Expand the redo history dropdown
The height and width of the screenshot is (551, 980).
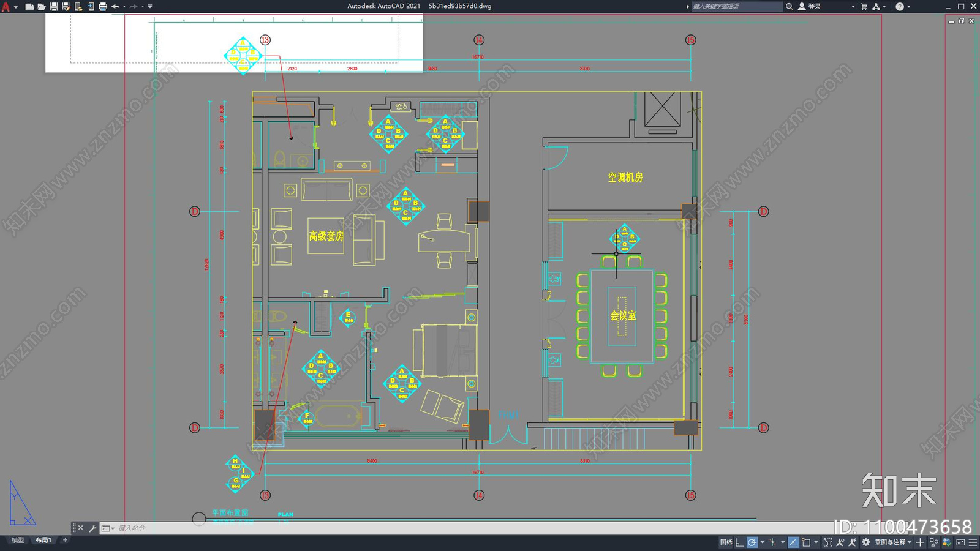click(143, 6)
